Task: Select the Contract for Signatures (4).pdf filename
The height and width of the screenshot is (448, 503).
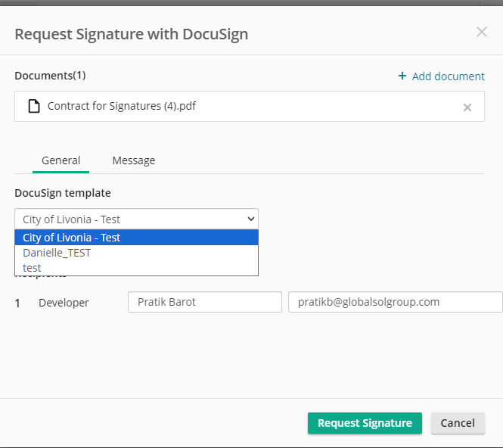Action: pos(122,106)
